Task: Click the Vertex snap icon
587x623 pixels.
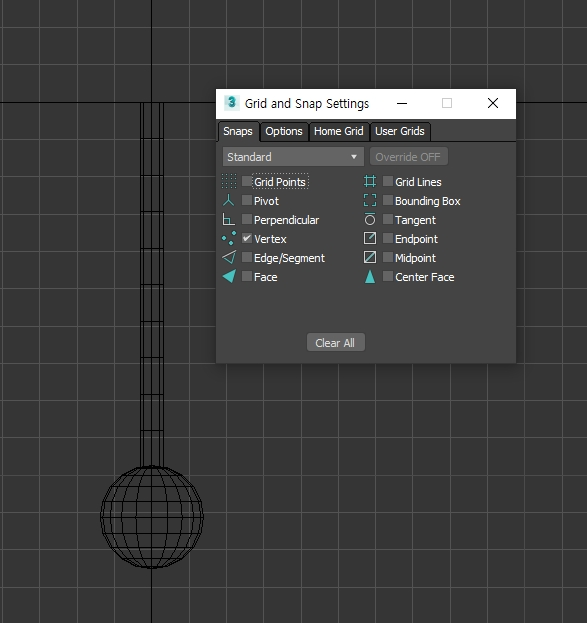Action: 229,238
